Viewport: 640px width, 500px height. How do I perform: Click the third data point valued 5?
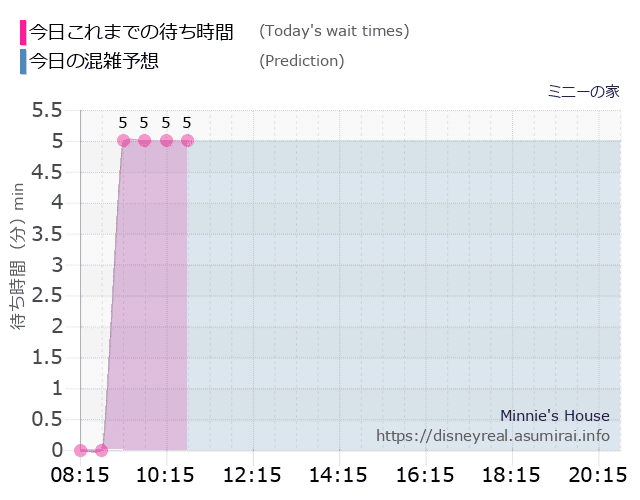pos(166,141)
